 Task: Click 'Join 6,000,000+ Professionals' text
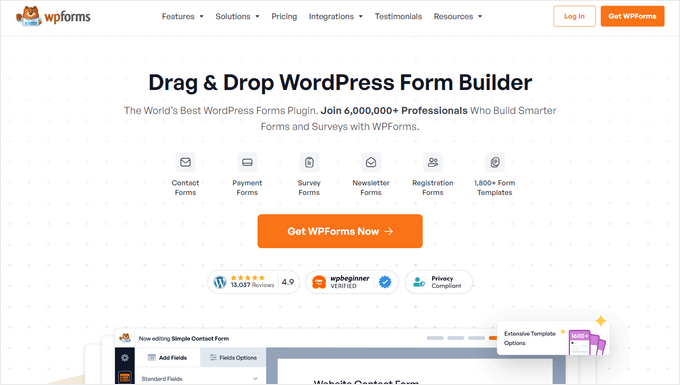pyautogui.click(x=394, y=111)
